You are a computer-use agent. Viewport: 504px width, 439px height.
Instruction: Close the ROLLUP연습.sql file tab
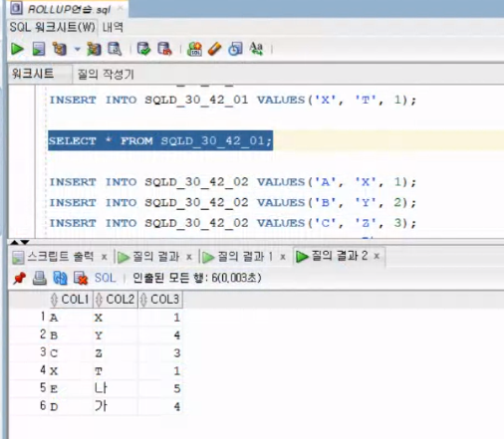click(120, 8)
